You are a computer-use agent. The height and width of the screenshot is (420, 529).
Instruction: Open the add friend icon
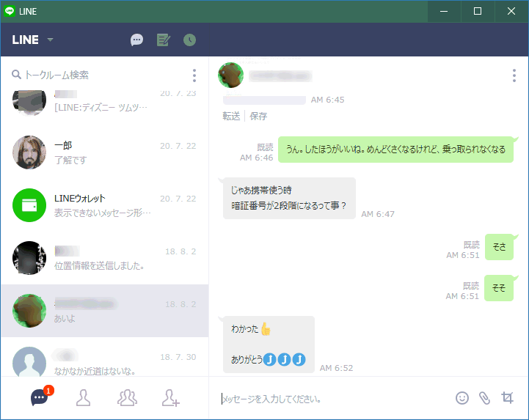(x=170, y=398)
